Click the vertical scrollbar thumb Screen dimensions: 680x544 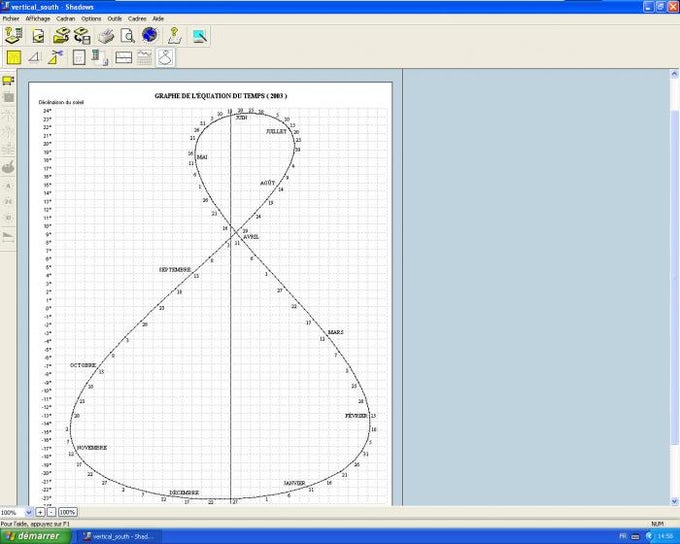pyautogui.click(x=674, y=278)
